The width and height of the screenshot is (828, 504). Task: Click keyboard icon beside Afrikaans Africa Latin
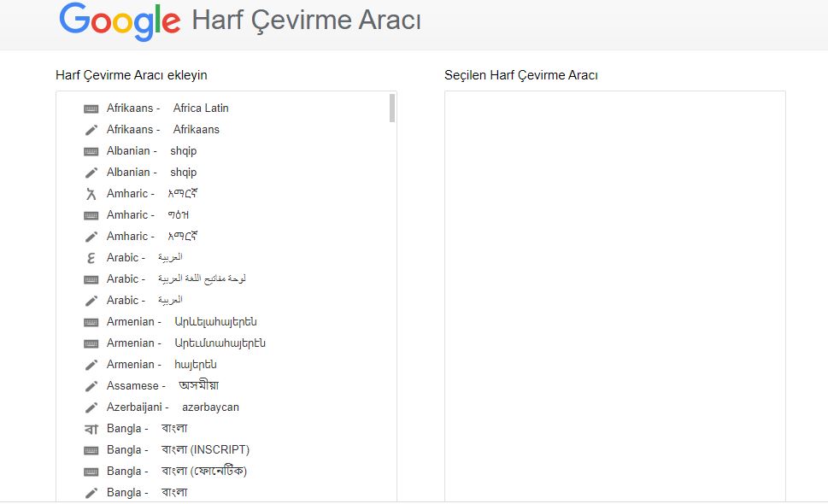pos(91,108)
